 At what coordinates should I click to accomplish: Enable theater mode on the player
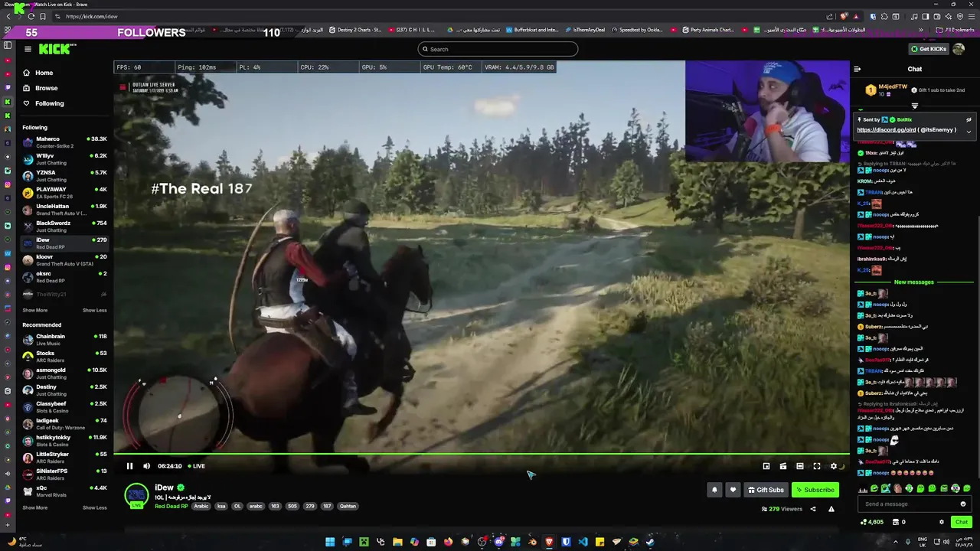pyautogui.click(x=800, y=466)
